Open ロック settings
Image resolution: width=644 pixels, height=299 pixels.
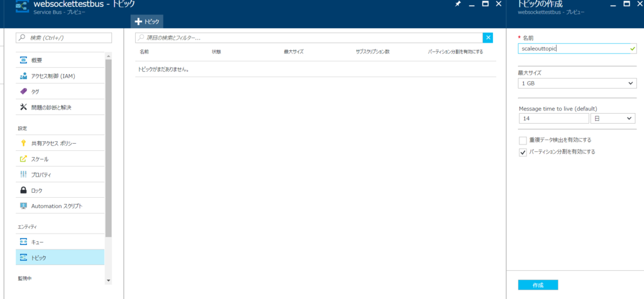pos(60,190)
